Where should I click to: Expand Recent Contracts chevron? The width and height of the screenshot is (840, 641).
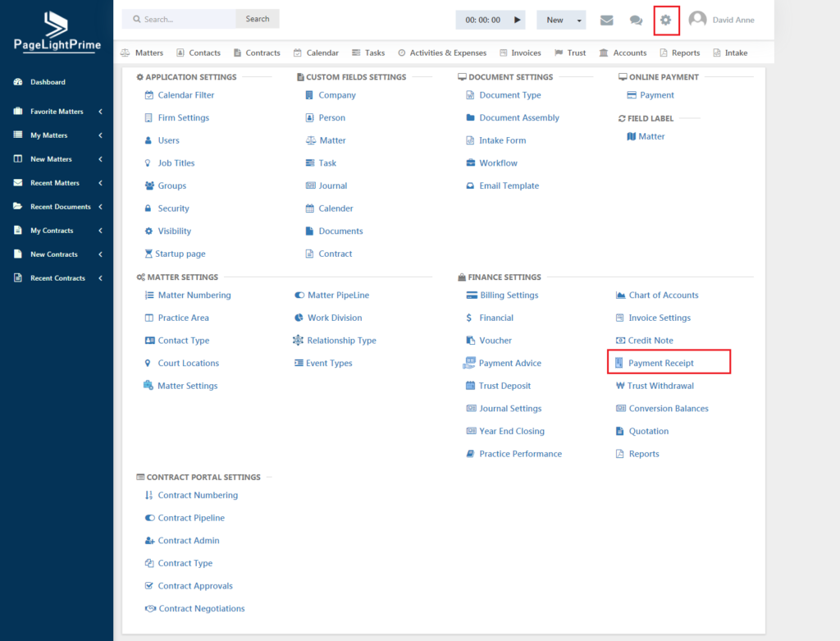point(100,277)
